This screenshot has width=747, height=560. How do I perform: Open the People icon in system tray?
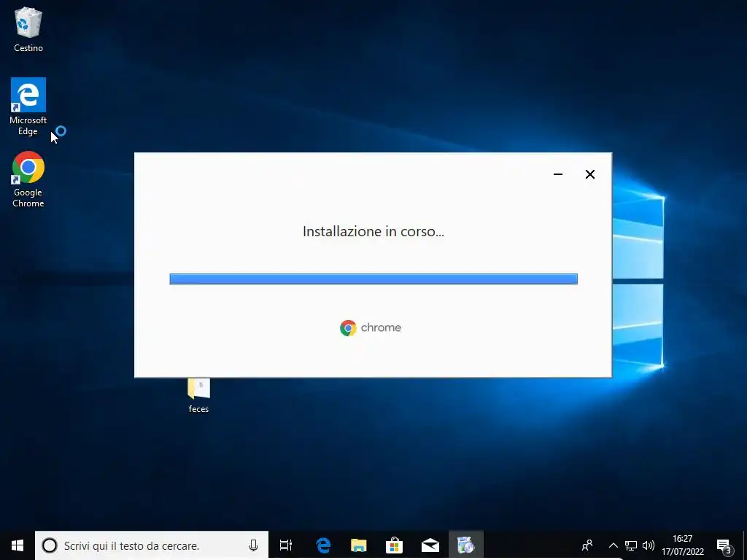coord(587,545)
